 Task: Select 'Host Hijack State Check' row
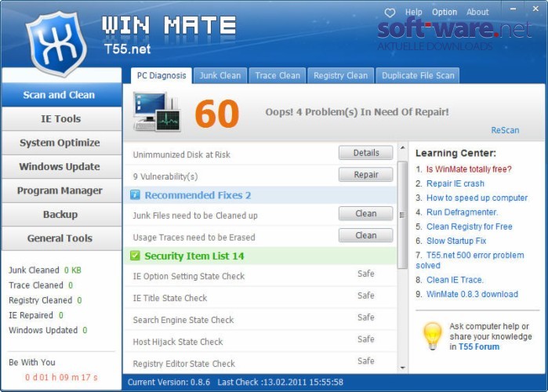coord(260,341)
